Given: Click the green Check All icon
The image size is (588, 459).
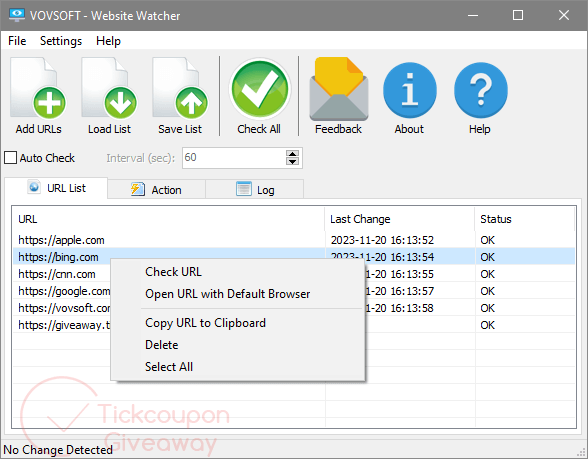Looking at the screenshot, I should tap(260, 89).
